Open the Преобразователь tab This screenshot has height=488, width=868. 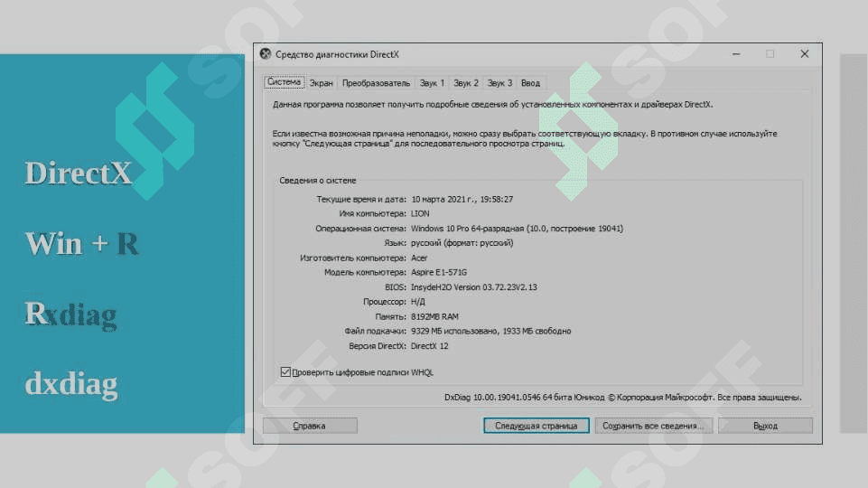(x=376, y=83)
